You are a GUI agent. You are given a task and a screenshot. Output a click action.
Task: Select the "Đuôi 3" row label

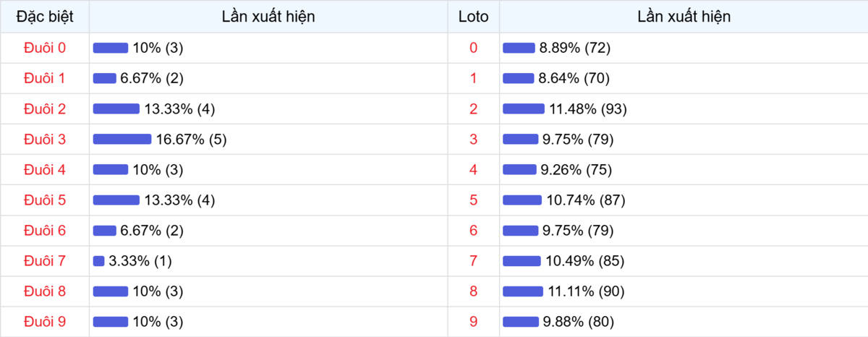(45, 140)
